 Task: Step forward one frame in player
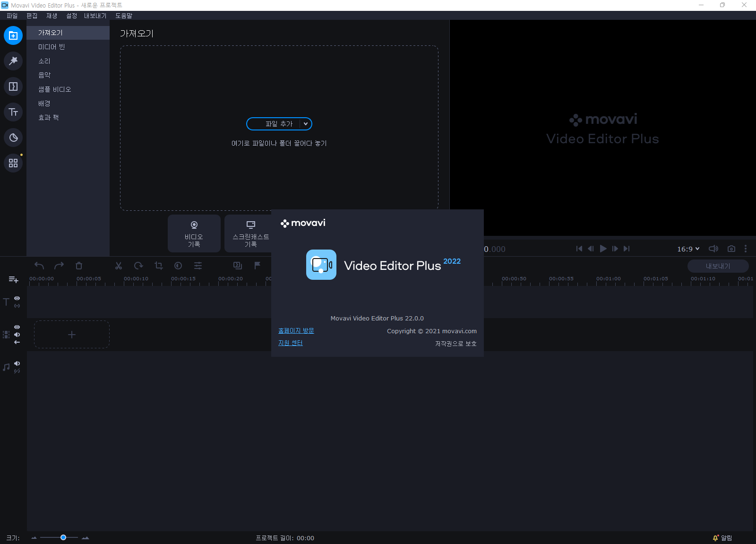615,249
